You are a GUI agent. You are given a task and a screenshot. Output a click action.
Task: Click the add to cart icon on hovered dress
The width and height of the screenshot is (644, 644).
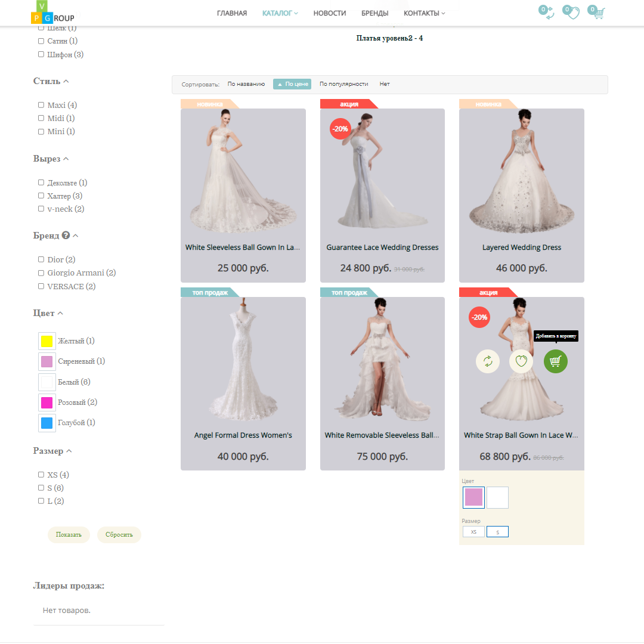pyautogui.click(x=555, y=361)
